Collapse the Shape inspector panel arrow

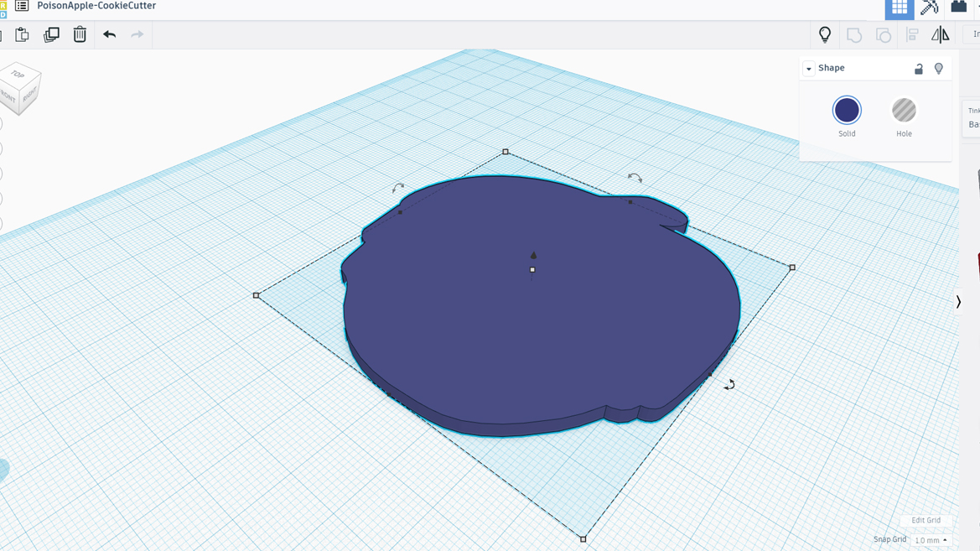pos(809,68)
